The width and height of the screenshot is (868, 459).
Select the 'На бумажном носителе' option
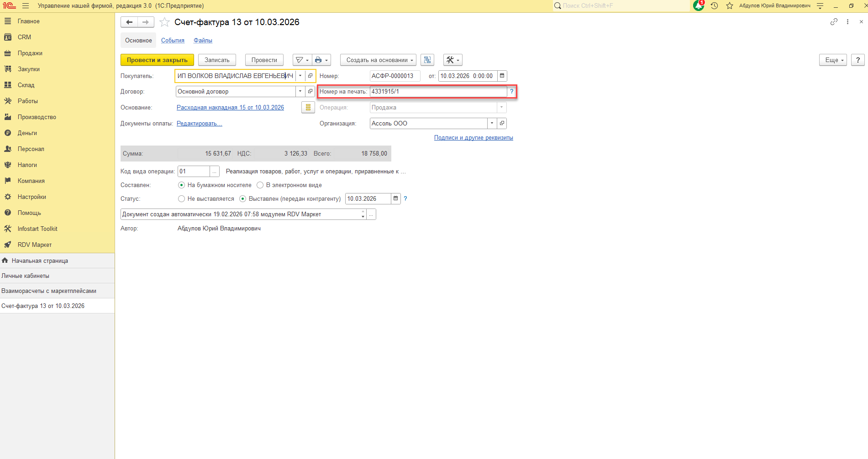click(182, 185)
